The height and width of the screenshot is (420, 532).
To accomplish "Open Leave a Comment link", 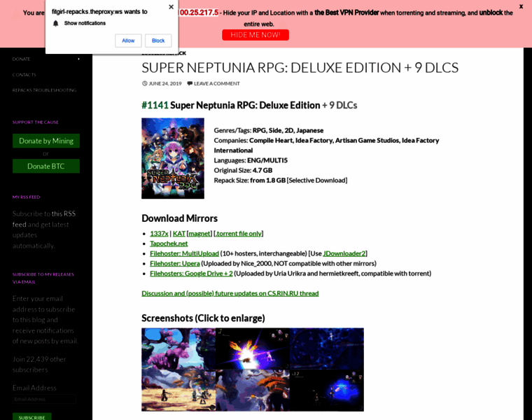I will [217, 83].
